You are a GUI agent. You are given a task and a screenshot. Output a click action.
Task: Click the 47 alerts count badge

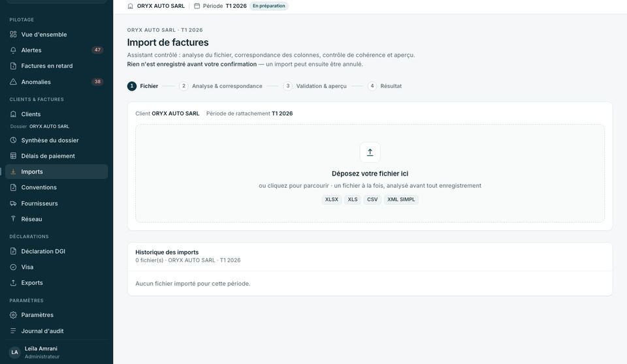pos(97,50)
